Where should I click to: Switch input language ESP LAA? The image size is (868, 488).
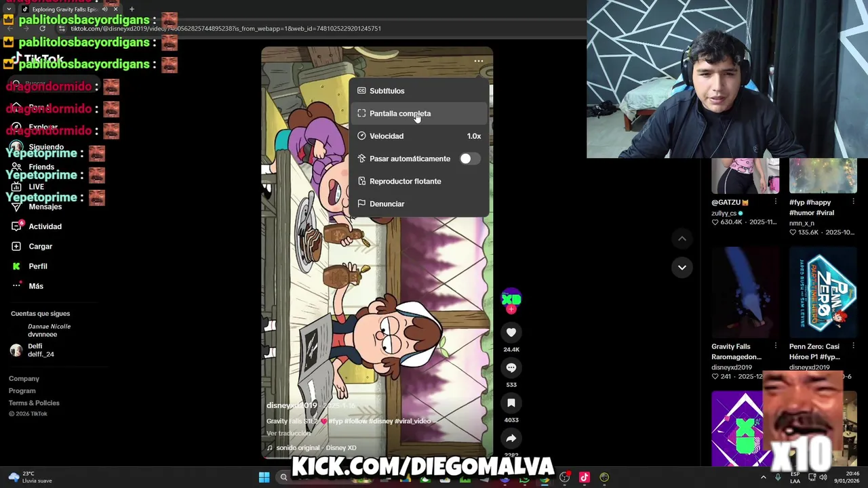[795, 477]
